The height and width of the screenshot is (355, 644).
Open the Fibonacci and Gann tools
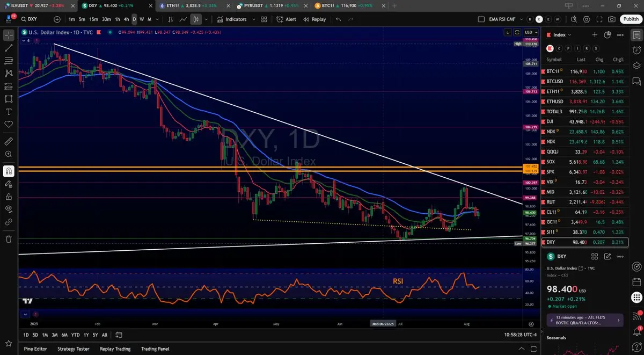click(x=9, y=61)
